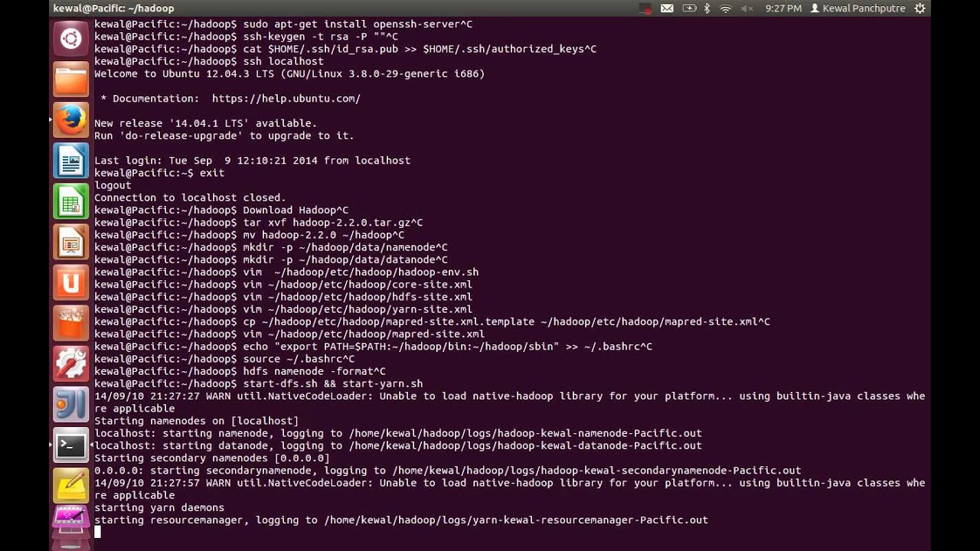Click the 'cat $HOME/.ssh/id_rsa.pub' command line

point(345,49)
